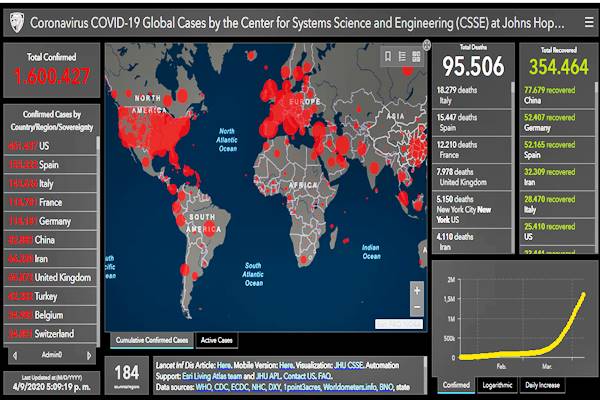Screen dimensions: 600x400
Task: Click the Johns Hopkins shield logo
Action: pyautogui.click(x=16, y=22)
